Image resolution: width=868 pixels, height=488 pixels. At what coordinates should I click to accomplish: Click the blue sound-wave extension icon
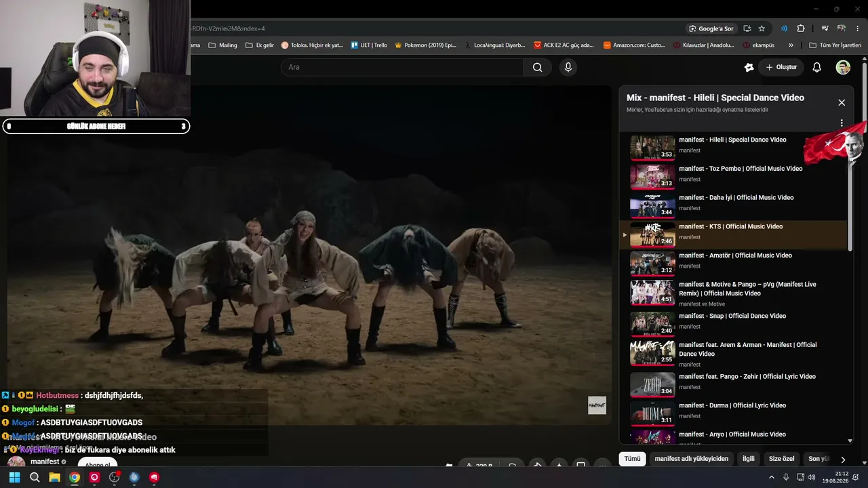click(x=784, y=28)
